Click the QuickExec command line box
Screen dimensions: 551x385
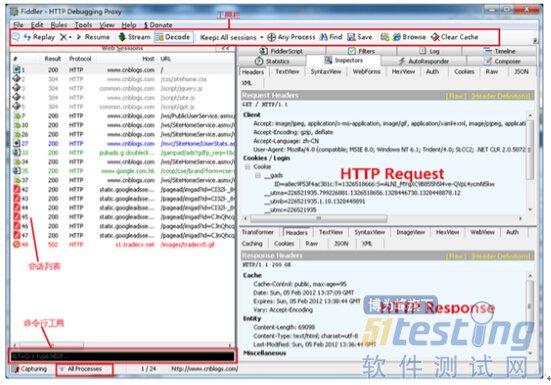pyautogui.click(x=122, y=356)
